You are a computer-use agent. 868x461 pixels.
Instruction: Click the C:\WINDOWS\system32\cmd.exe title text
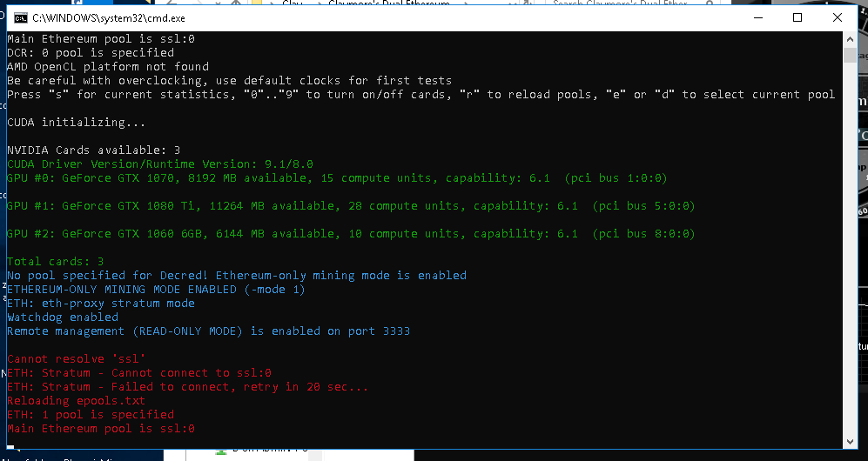109,18
